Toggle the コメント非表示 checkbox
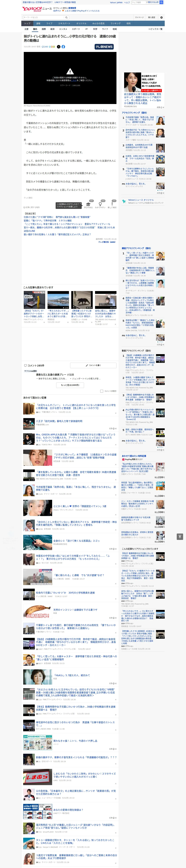The height and width of the screenshot is (868, 186). 102,391
